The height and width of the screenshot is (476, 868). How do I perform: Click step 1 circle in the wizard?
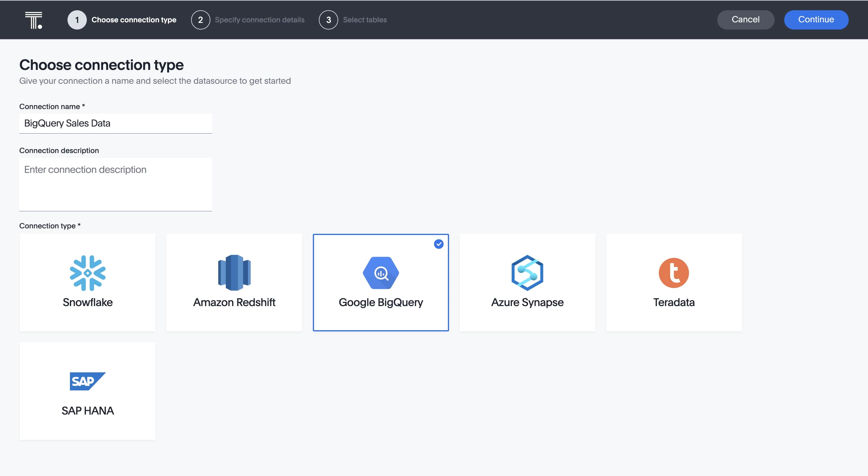click(77, 20)
